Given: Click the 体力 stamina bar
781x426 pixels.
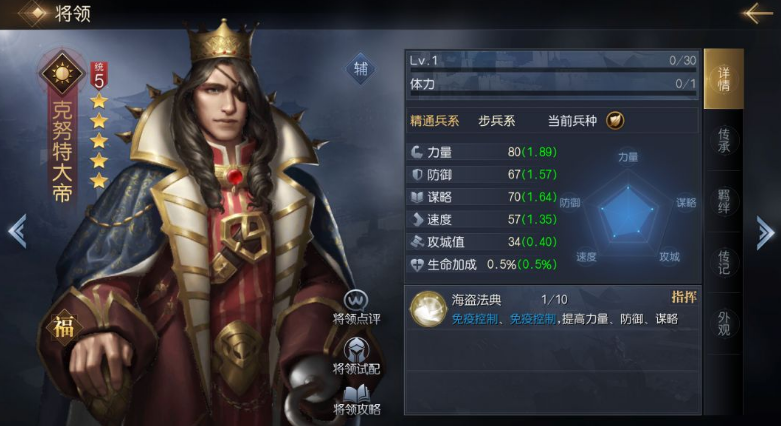Looking at the screenshot, I should (x=553, y=85).
